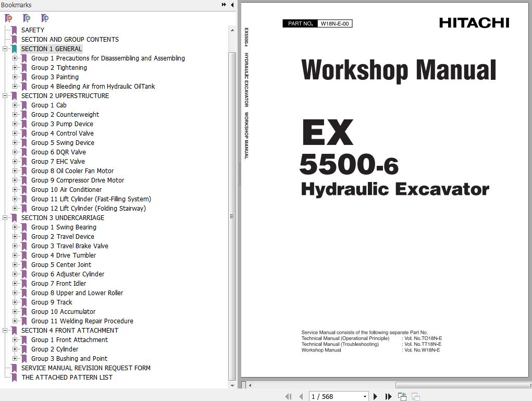Image resolution: width=532 pixels, height=401 pixels.
Task: Click the delete bookmark icon
Action: tap(8, 18)
